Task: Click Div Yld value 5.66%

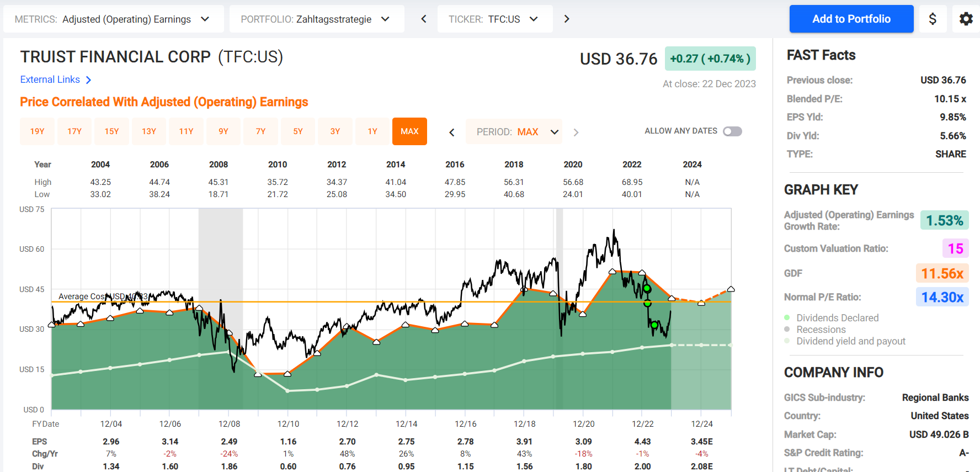Action: (953, 136)
